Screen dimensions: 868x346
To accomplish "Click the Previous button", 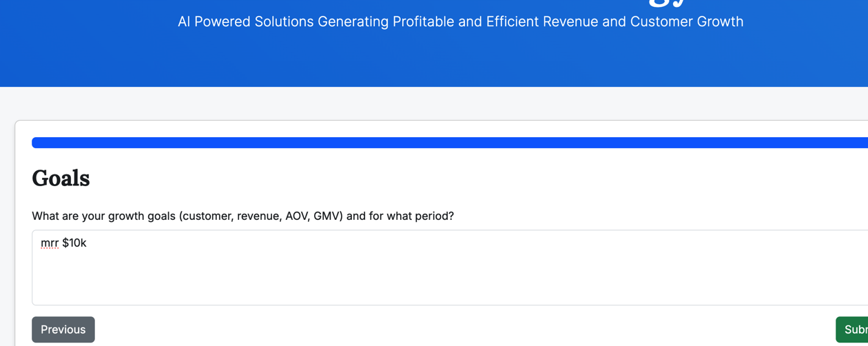I will coord(63,329).
